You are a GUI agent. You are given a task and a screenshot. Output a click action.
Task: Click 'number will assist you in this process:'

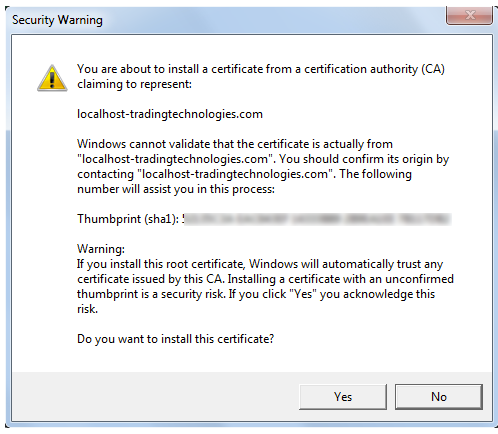[176, 189]
